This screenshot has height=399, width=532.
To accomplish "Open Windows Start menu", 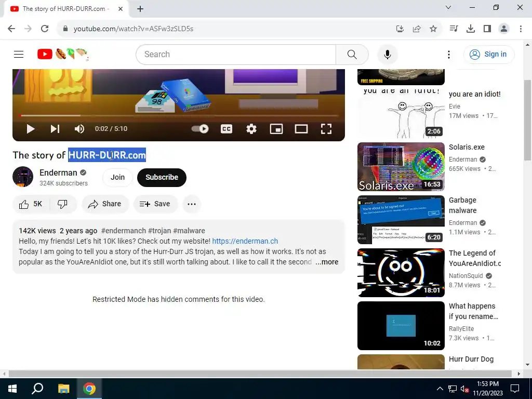I will [x=12, y=389].
